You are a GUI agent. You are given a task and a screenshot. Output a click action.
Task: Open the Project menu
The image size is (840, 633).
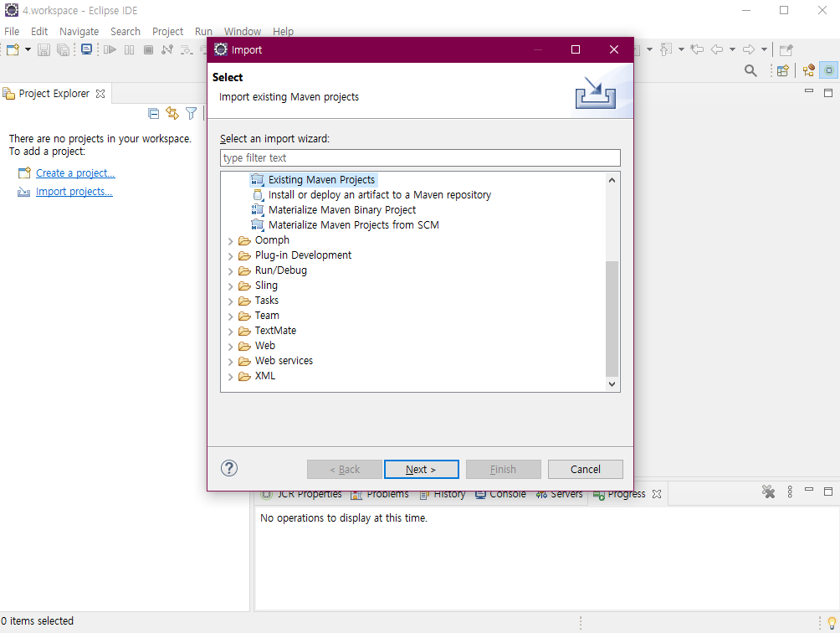click(167, 32)
